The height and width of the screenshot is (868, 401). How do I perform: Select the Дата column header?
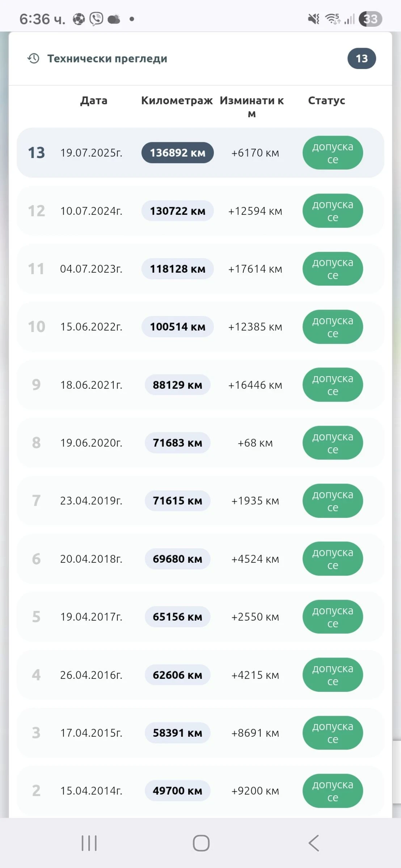click(x=94, y=101)
